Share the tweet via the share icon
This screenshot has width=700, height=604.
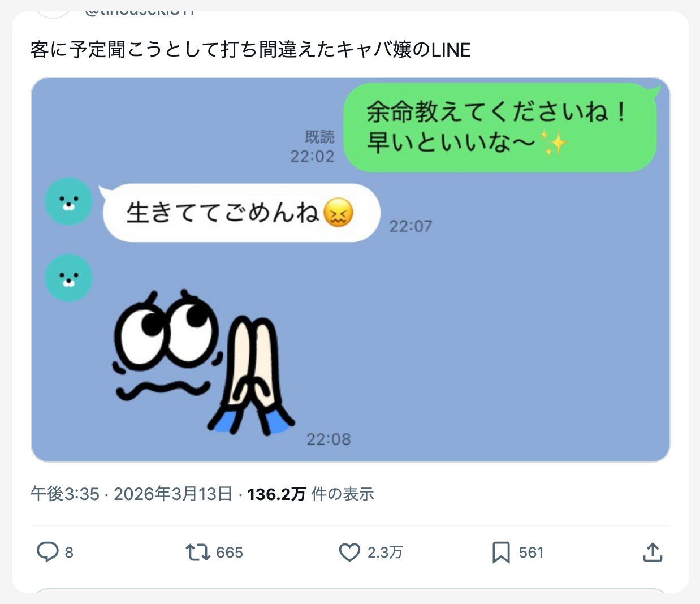pos(653,553)
